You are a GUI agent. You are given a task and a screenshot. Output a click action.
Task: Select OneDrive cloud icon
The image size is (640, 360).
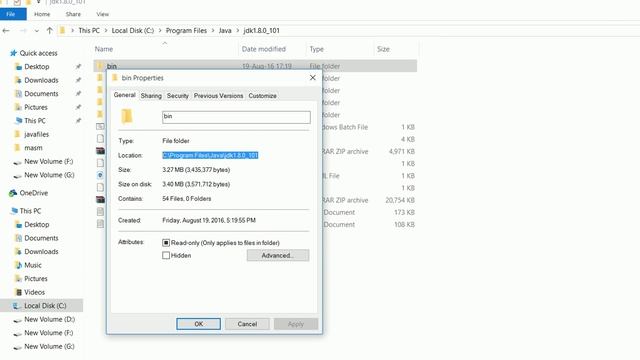pos(13,193)
